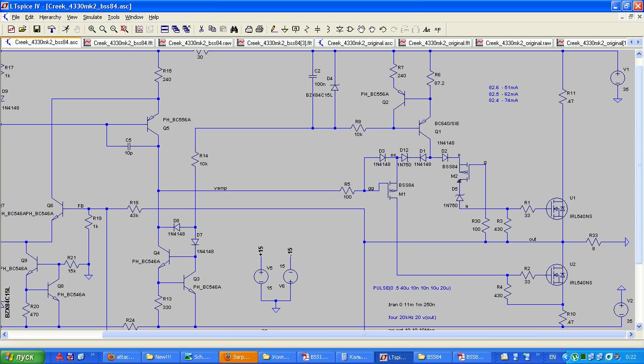Switch to Creek_4330mk2_original.raw tab

514,43
